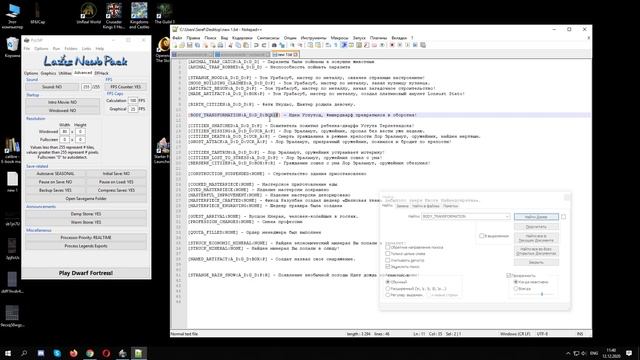
Task: Enable In selection checkbox in Find dialog
Action: pos(482,236)
